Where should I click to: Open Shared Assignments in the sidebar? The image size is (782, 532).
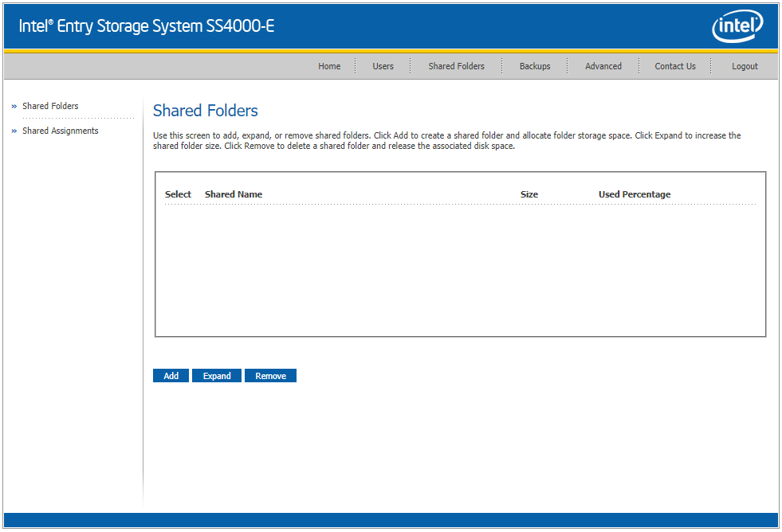click(61, 131)
